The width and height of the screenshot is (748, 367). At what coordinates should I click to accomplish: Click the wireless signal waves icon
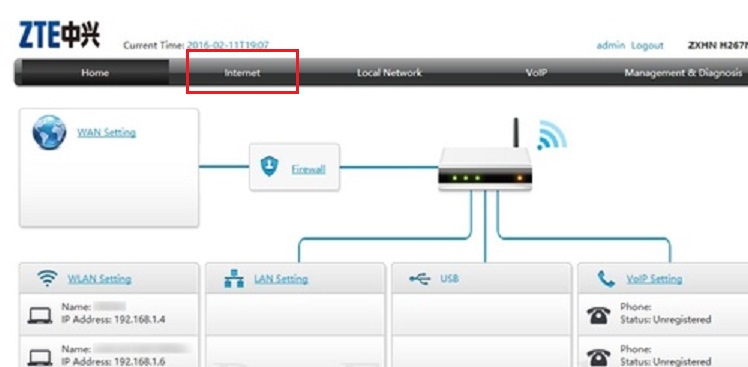click(551, 135)
